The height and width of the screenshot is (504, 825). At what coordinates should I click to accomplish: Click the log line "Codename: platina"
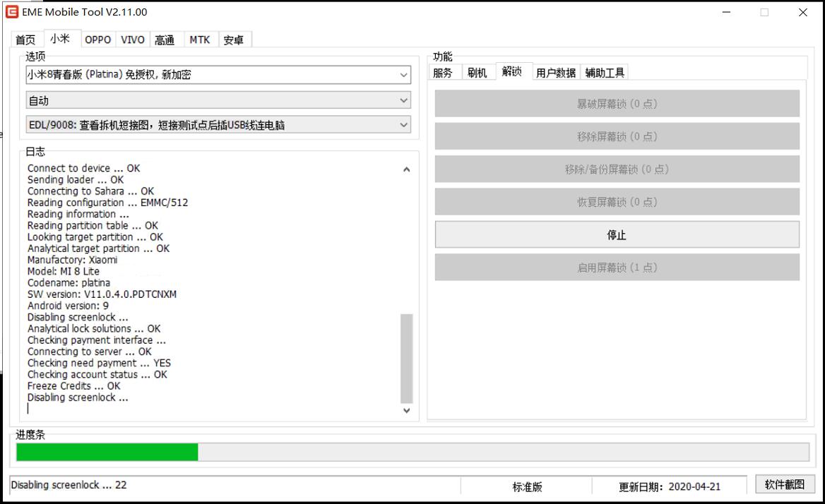(x=69, y=283)
